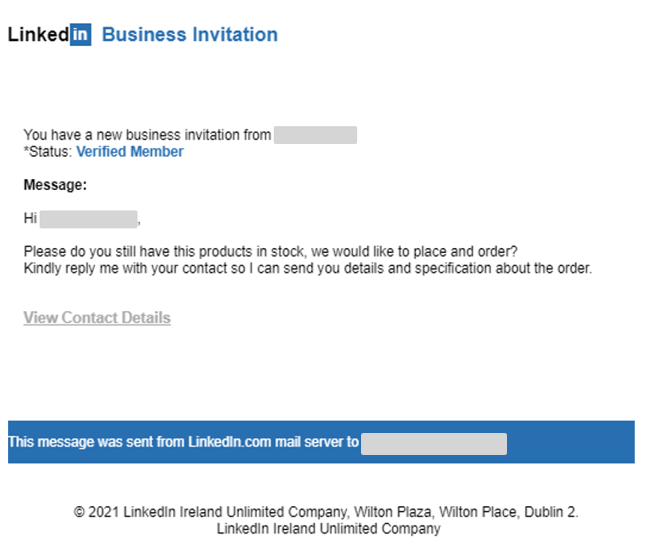Click the 'Linked' logo text
Image resolution: width=648 pixels, height=546 pixels.
[38, 35]
